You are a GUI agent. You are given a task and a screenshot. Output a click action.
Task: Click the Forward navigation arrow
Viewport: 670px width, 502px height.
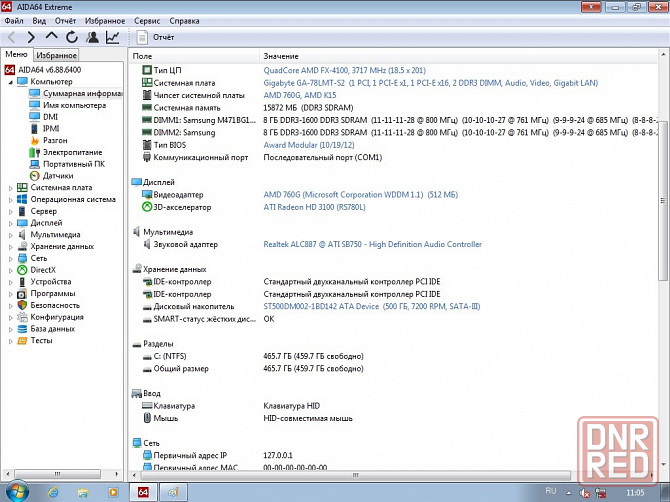[31, 38]
